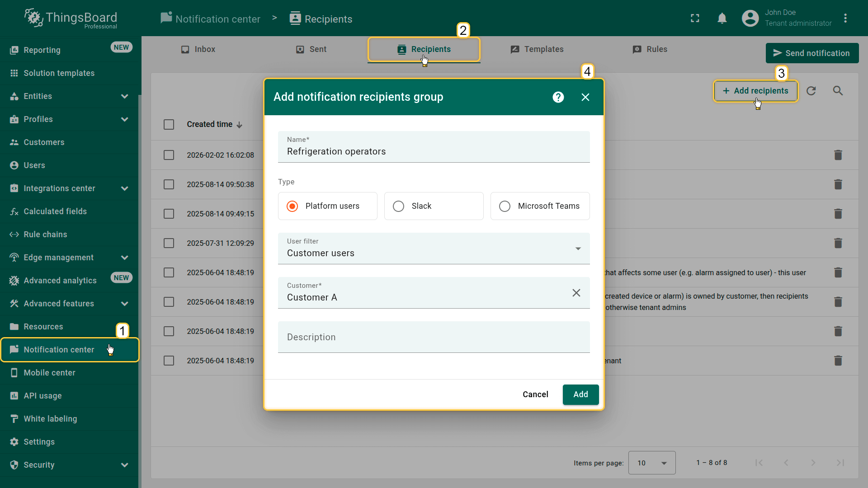Click the notification bell icon in the header
This screenshot has height=488, width=868.
click(x=722, y=19)
